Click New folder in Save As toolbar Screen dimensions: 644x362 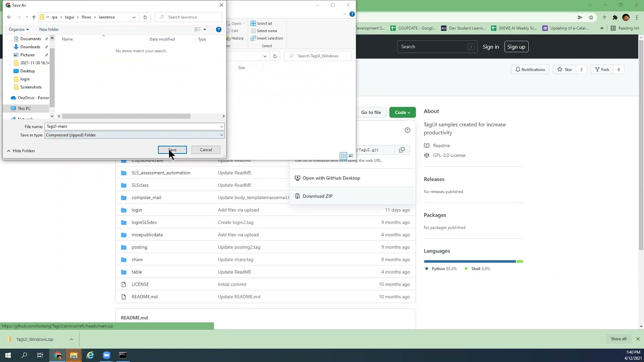(49, 29)
